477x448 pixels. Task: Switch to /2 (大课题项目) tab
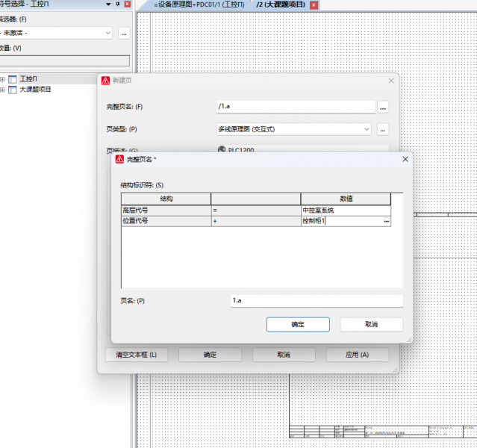281,4
